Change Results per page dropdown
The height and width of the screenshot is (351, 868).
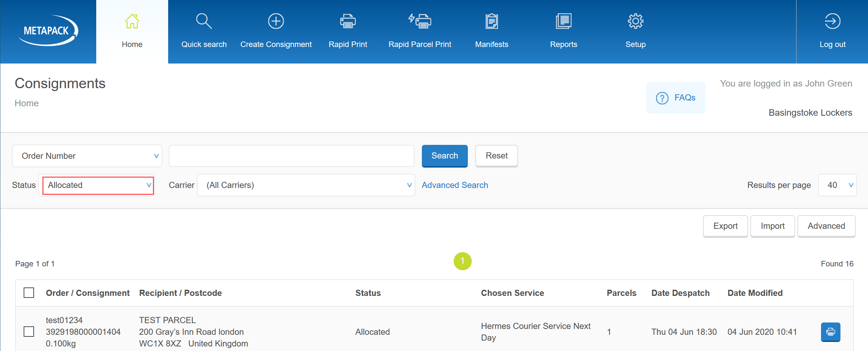pos(837,185)
